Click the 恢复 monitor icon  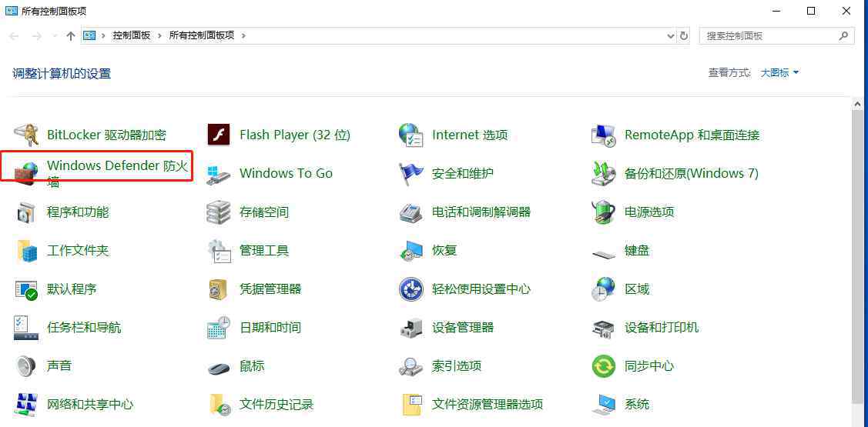tap(411, 251)
